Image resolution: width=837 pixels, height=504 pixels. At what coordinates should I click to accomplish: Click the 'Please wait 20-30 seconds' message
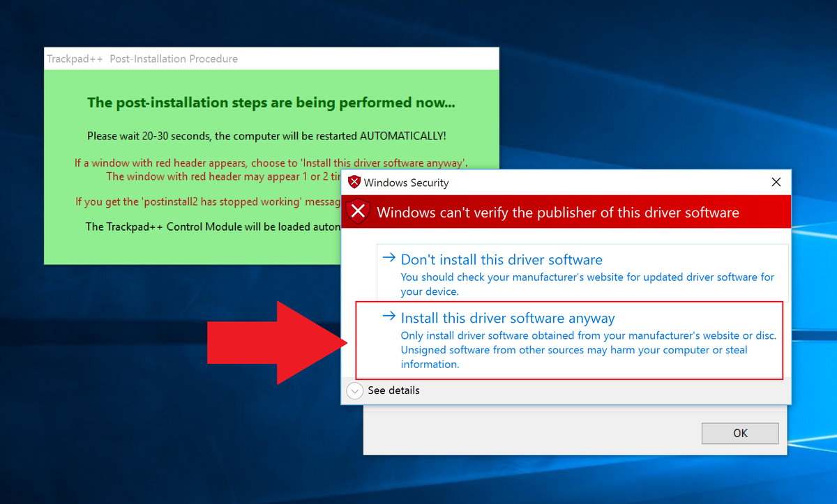[266, 136]
